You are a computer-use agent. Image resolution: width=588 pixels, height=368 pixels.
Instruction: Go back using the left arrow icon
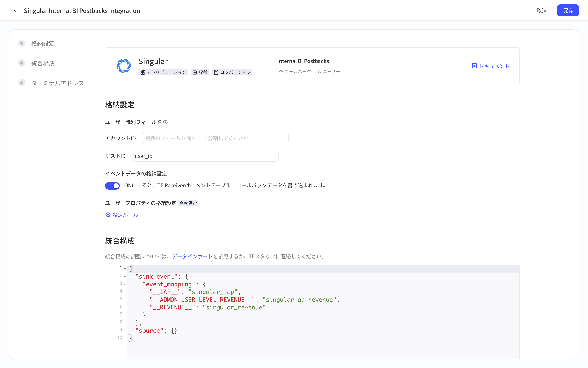click(x=15, y=10)
